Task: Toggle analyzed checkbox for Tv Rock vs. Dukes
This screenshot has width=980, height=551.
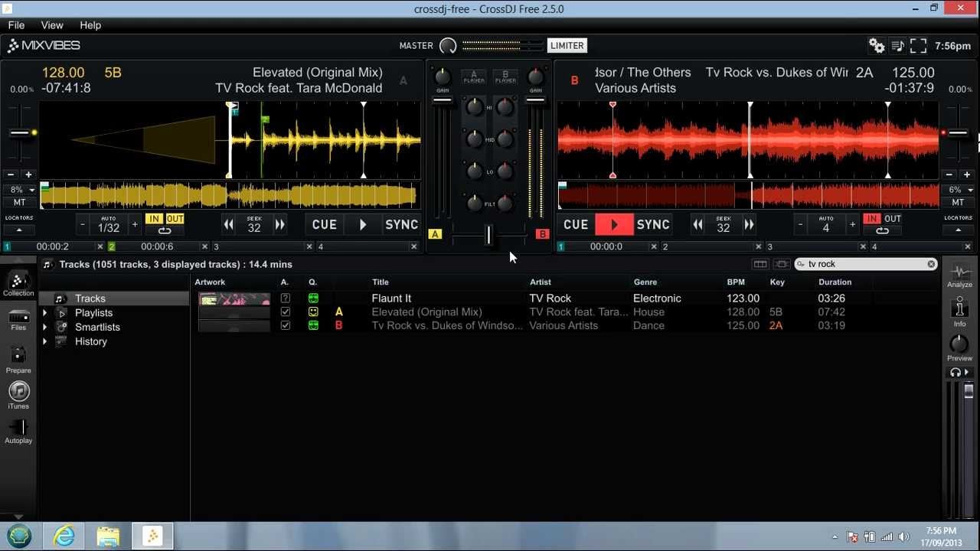Action: click(x=286, y=326)
